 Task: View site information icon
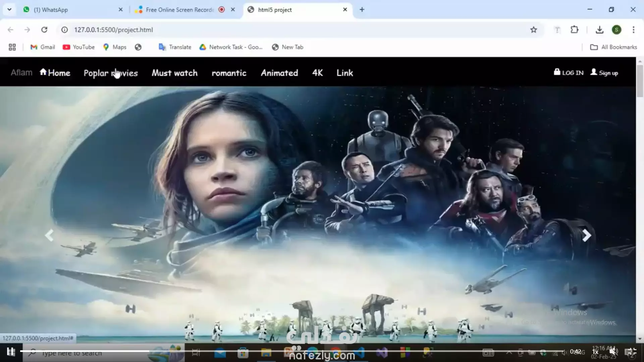(64, 30)
